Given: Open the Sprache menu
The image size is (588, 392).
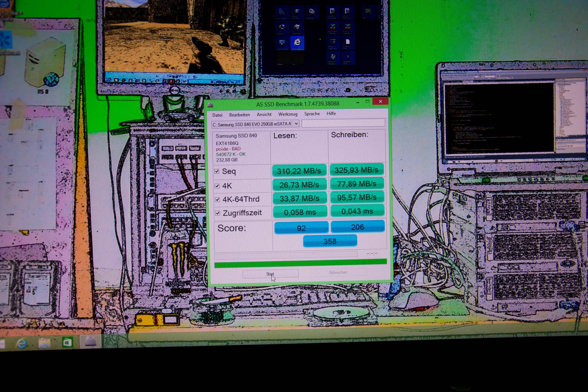Looking at the screenshot, I should pyautogui.click(x=312, y=113).
